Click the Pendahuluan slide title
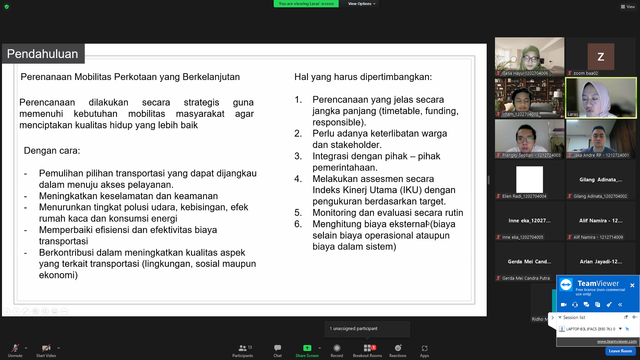The image size is (640, 360). 42,53
